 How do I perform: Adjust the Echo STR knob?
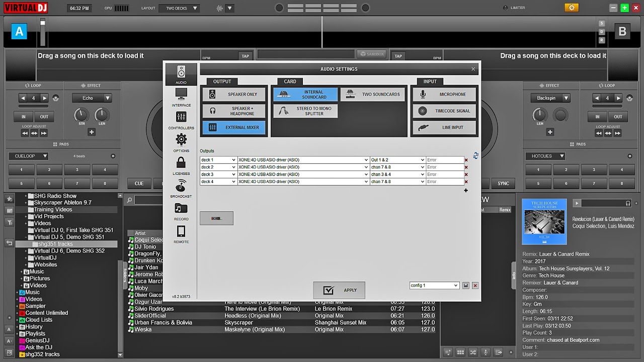pyautogui.click(x=81, y=115)
